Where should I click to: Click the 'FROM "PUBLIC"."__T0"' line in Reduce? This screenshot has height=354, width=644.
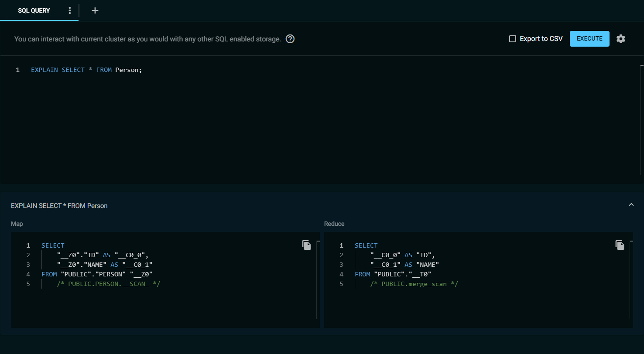click(x=393, y=274)
